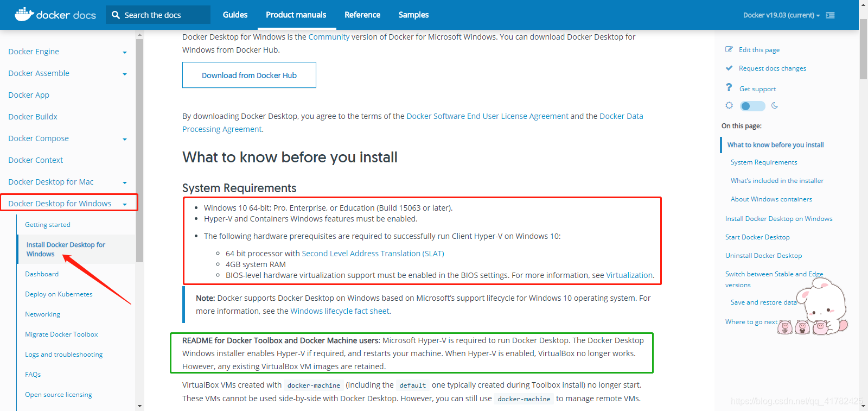Jump to What's included in the installer
Viewport: 868px width, 411px height.
click(777, 181)
